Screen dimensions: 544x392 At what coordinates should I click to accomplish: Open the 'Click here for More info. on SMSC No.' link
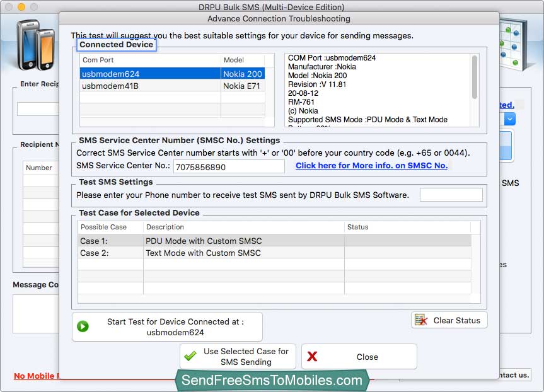pos(371,166)
